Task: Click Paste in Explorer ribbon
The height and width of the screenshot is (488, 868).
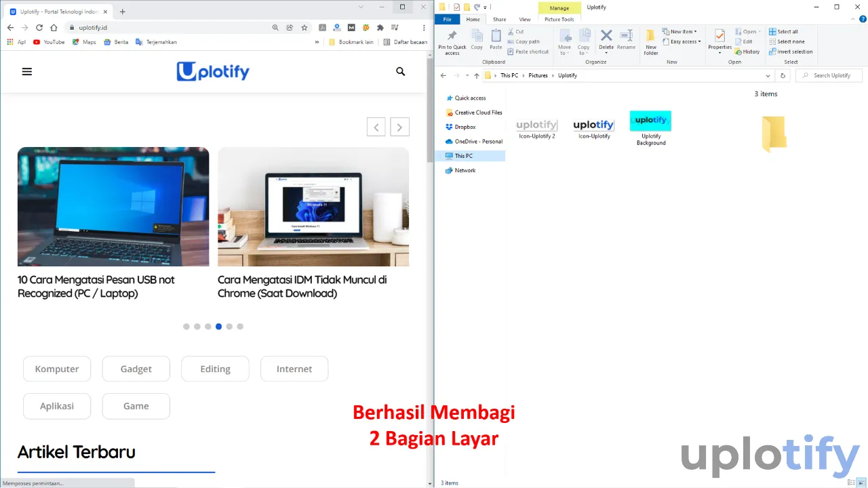Action: [496, 39]
